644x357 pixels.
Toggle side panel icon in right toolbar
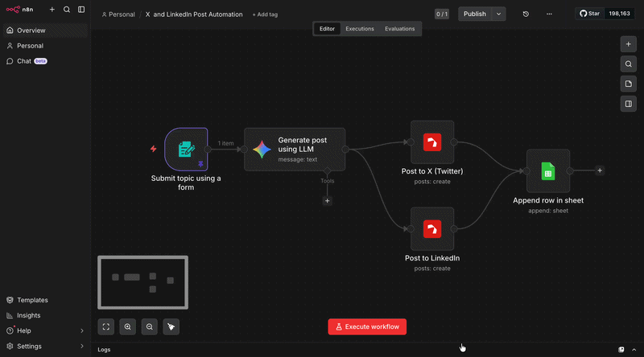coord(629,104)
